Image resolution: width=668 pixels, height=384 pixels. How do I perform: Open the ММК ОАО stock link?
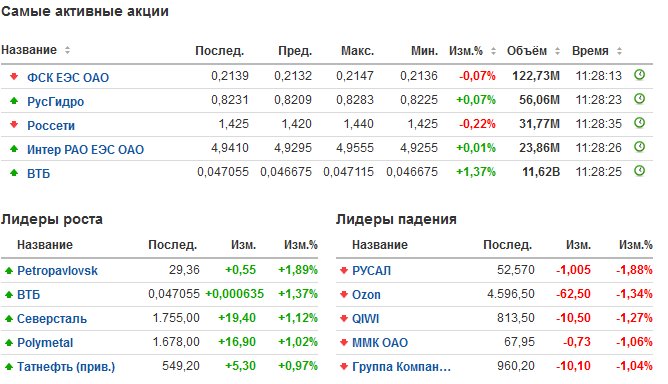[x=380, y=343]
